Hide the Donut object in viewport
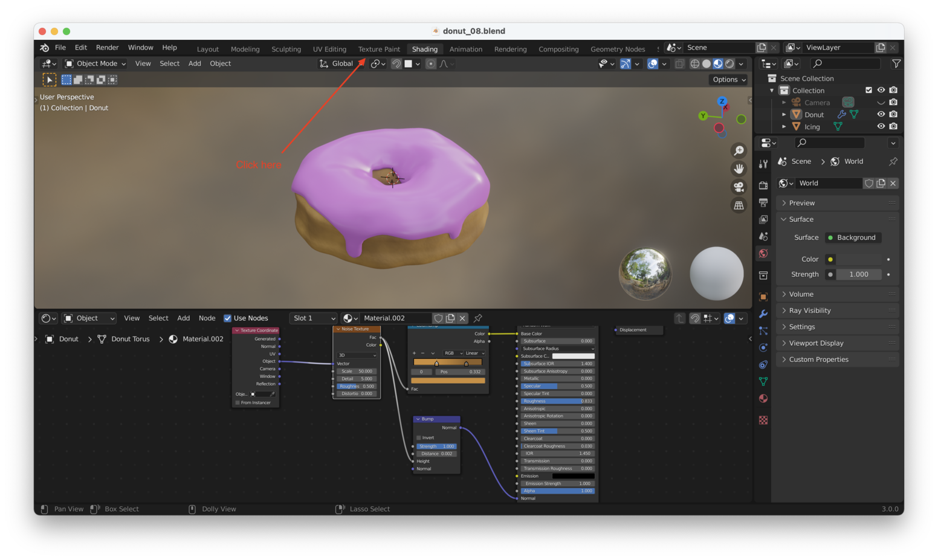938x560 pixels. [881, 114]
